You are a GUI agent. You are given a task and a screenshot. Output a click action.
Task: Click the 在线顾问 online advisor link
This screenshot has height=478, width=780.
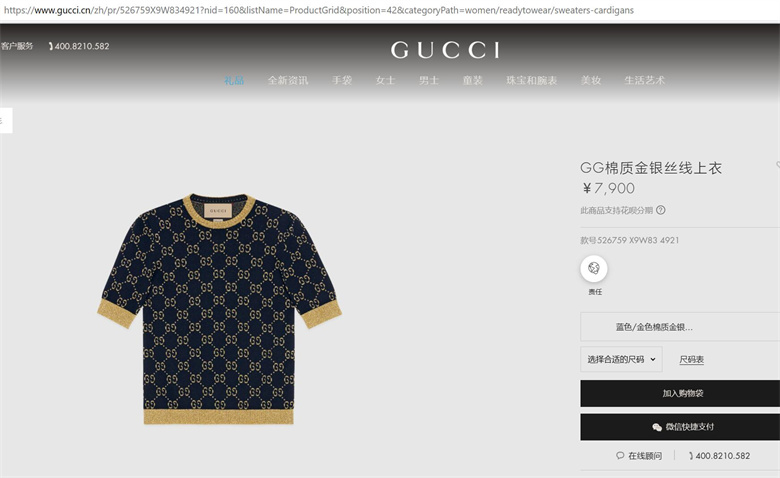(x=645, y=456)
